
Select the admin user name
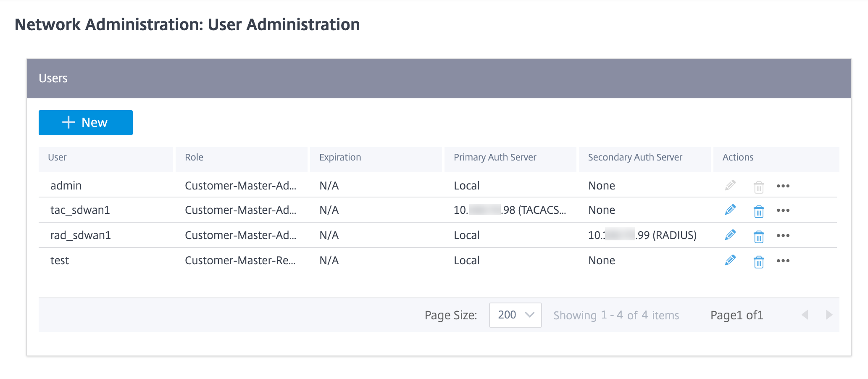tap(66, 186)
